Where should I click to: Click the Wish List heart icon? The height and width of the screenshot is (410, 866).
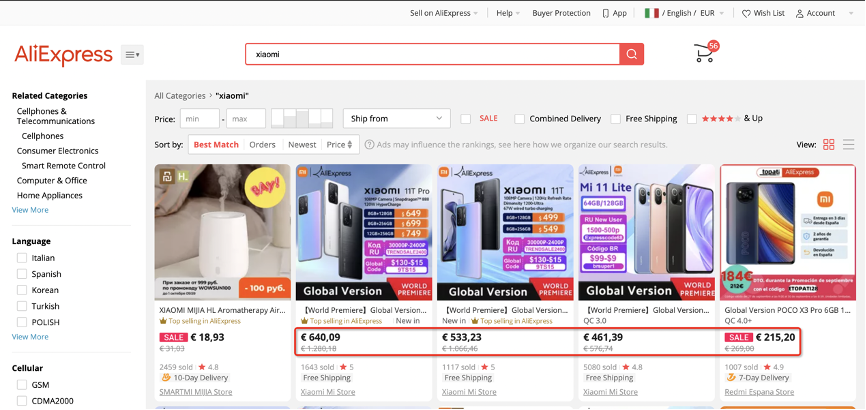746,13
